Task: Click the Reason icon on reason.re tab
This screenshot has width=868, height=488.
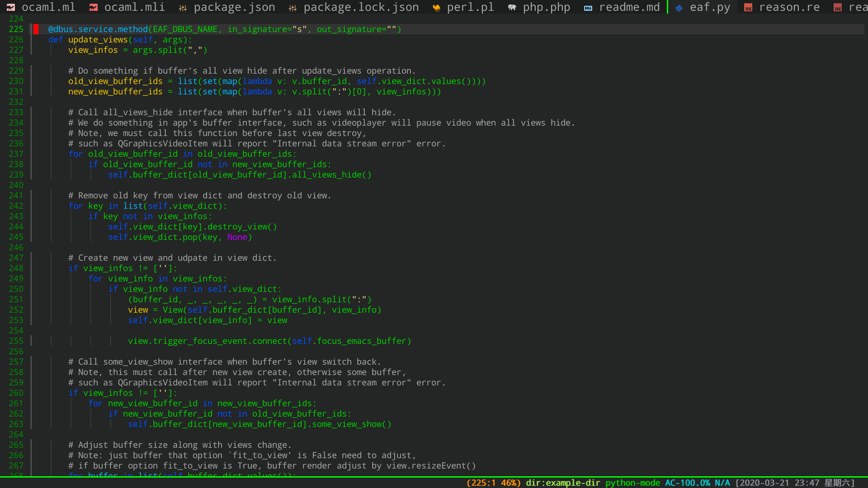Action: (748, 8)
